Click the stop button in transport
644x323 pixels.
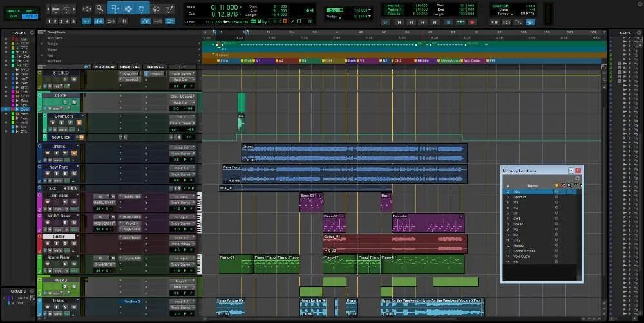448,22
